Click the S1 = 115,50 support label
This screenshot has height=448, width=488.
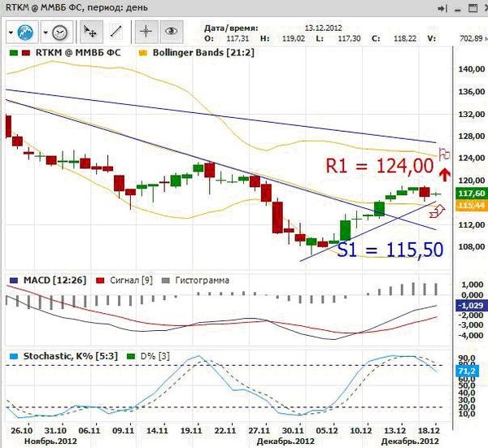pos(390,250)
